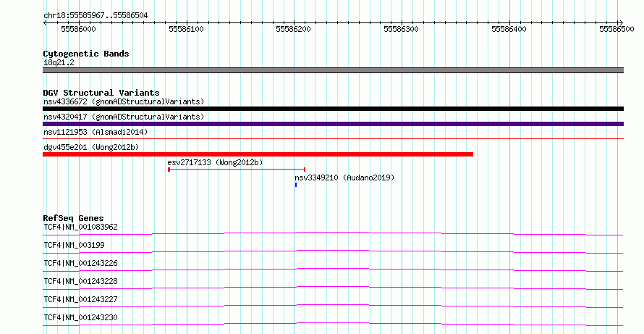The height and width of the screenshot is (334, 644).
Task: Open transcript label TCF4|NM_003199
Action: point(74,245)
